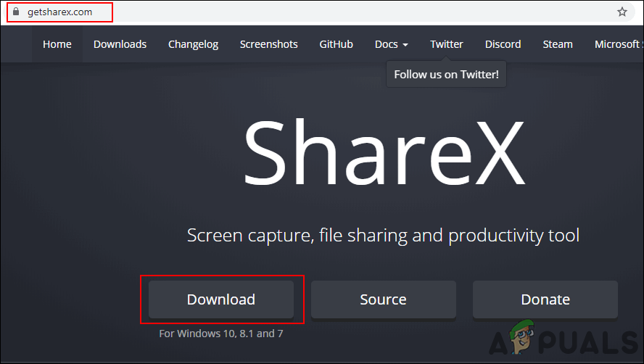Click the 'For Windows 10, 8.1 and 7' text
The height and width of the screenshot is (364, 644).
[x=221, y=334]
